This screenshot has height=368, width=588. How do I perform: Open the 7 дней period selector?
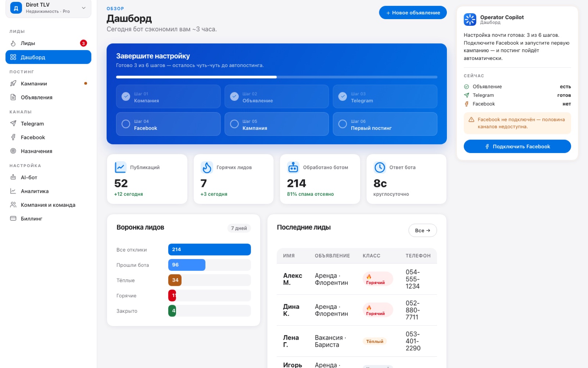[239, 228]
